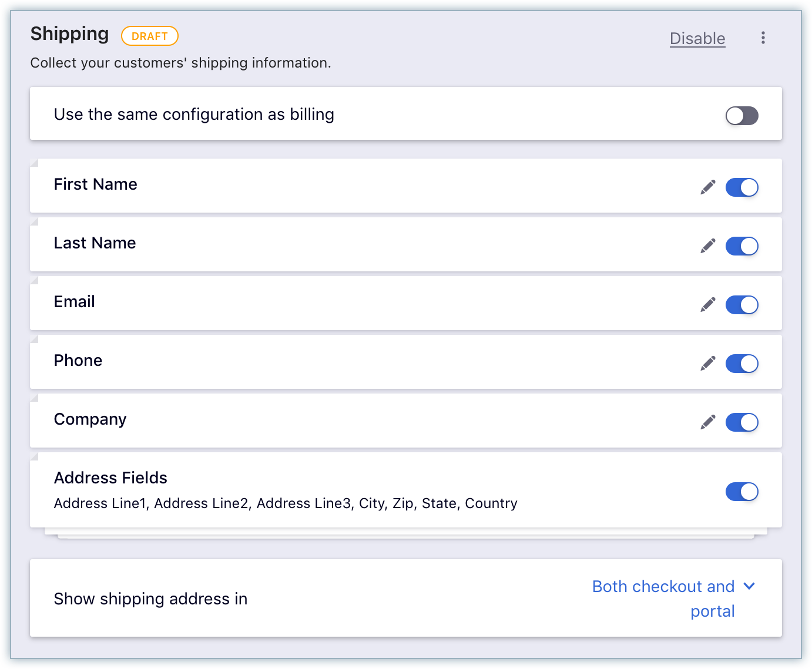Viewport: 812px width, 669px height.
Task: Enable Use the same configuration as billing
Action: click(x=741, y=116)
